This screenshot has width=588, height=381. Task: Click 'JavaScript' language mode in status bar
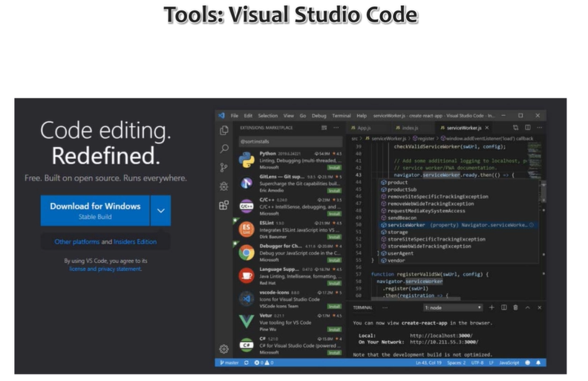click(509, 362)
